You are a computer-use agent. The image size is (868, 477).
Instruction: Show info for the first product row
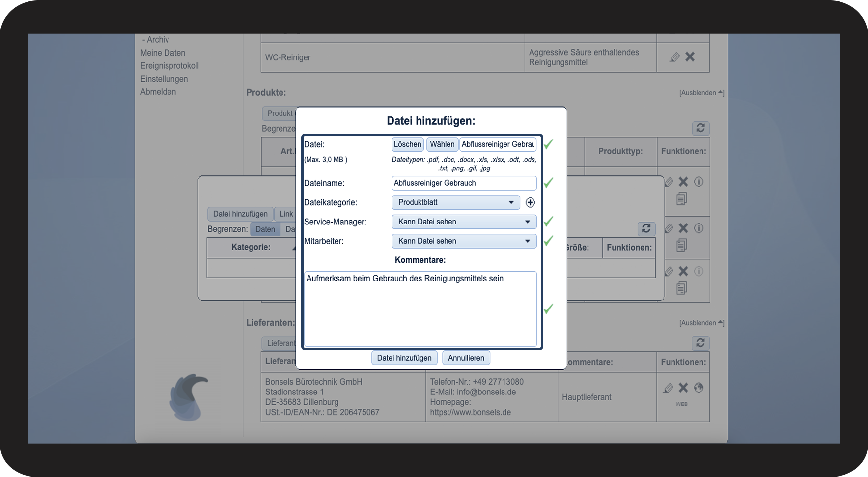coord(699,182)
